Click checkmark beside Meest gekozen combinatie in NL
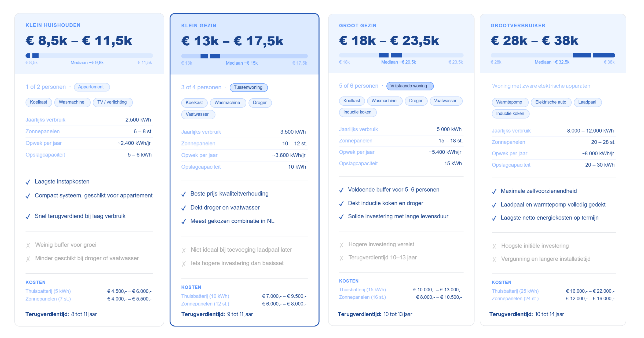Image resolution: width=644 pixels, height=338 pixels. (x=184, y=222)
